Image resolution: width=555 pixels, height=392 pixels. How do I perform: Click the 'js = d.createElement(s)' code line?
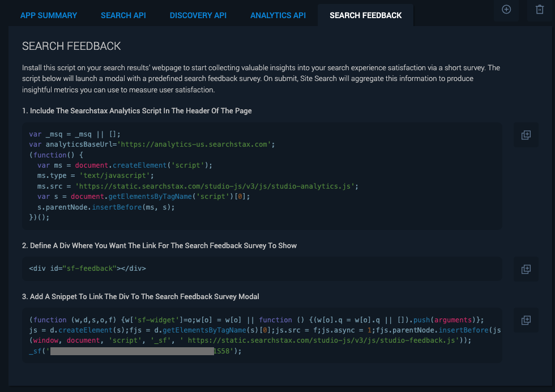[265, 330]
